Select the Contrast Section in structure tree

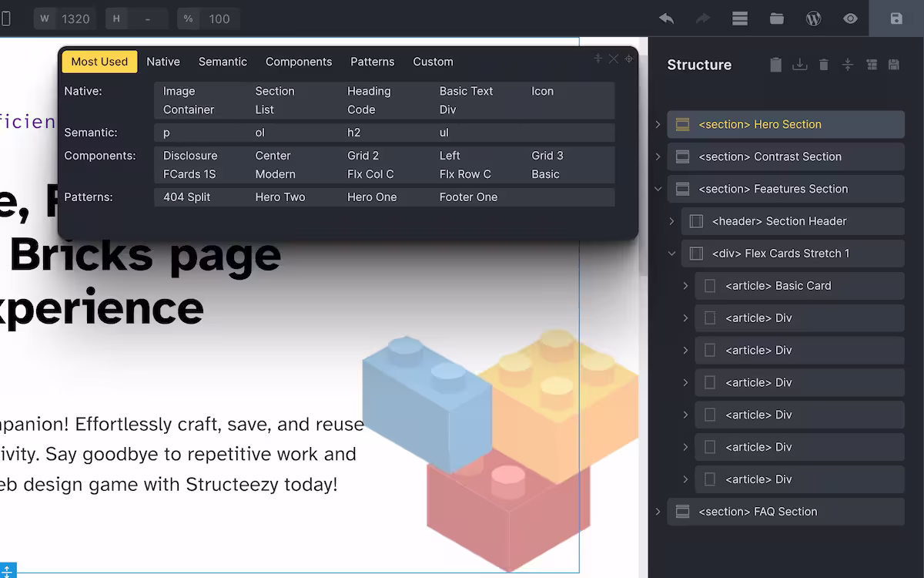770,156
